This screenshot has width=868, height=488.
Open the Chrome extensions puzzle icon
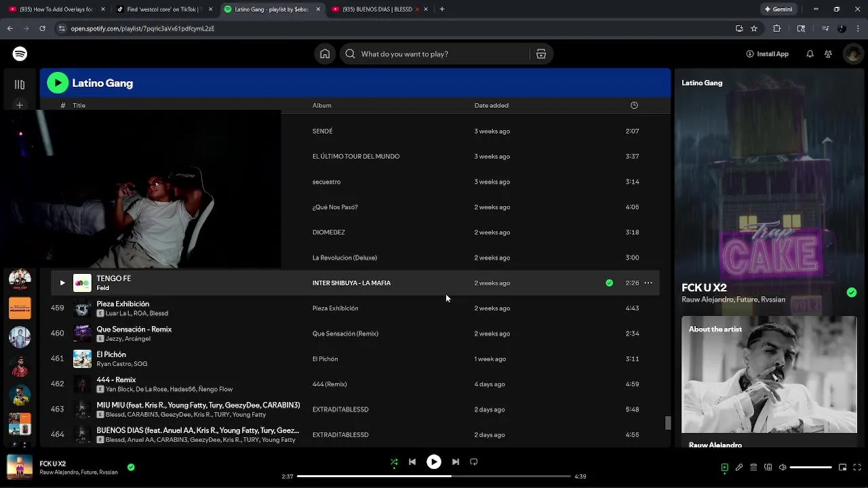coord(777,28)
